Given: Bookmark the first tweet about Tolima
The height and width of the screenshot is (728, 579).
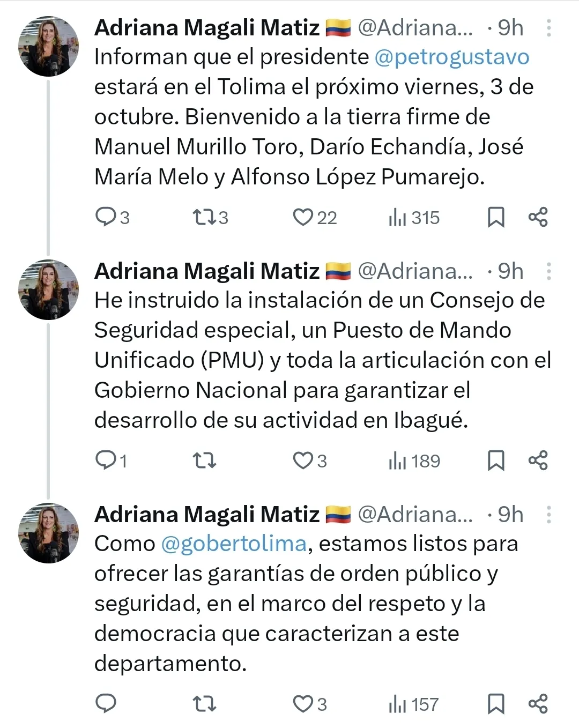Looking at the screenshot, I should [x=496, y=217].
